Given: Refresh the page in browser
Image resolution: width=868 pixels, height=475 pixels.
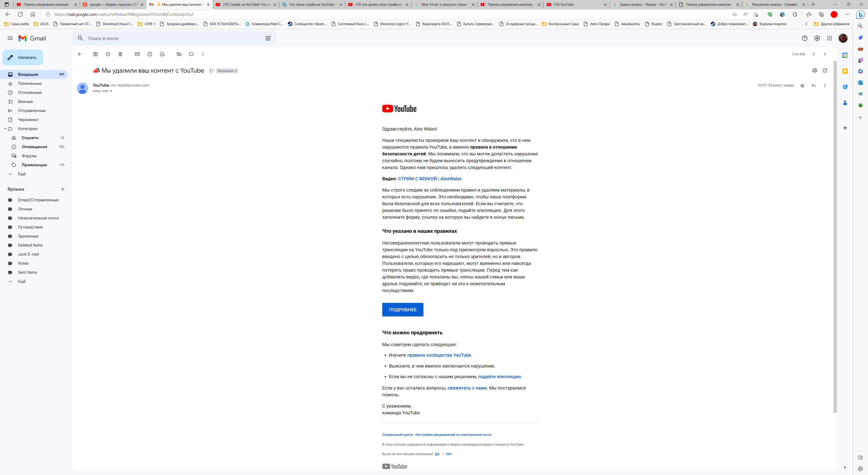Looking at the screenshot, I should coord(20,14).
